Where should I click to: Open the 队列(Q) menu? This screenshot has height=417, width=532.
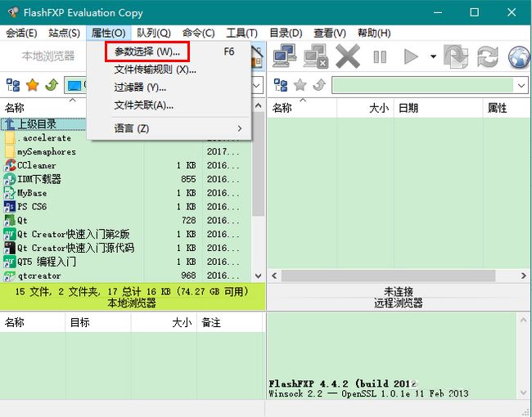click(153, 33)
